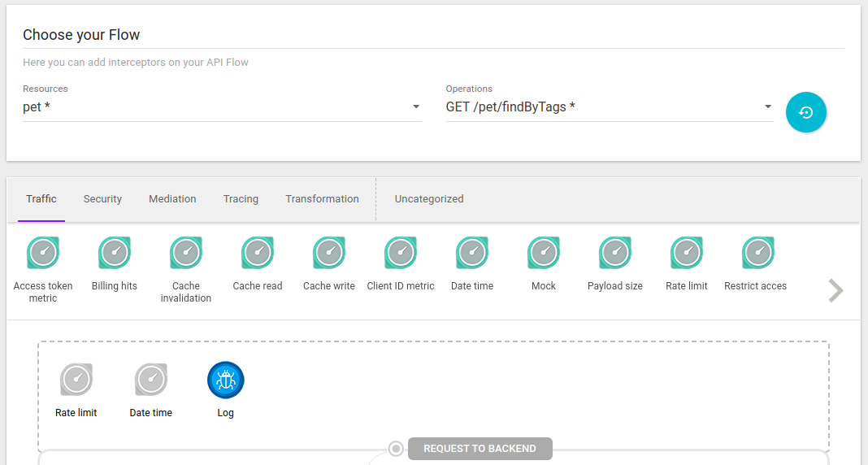
Task: Expand the Operations dropdown for GET /pet/findByTags
Action: coord(609,107)
